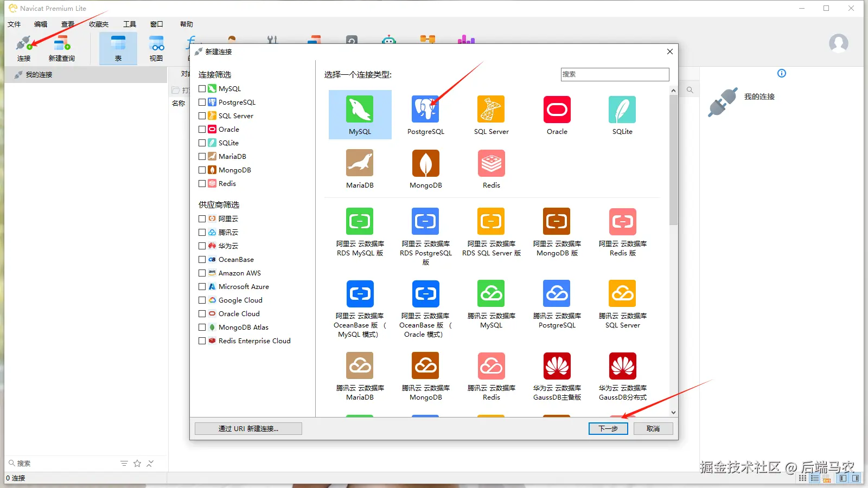
Task: Tick the 腾讯云 vendor checkbox
Action: pos(202,232)
